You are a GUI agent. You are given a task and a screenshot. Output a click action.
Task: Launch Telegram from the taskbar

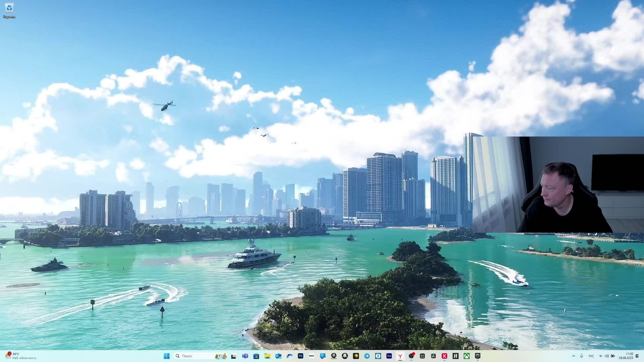click(367, 356)
